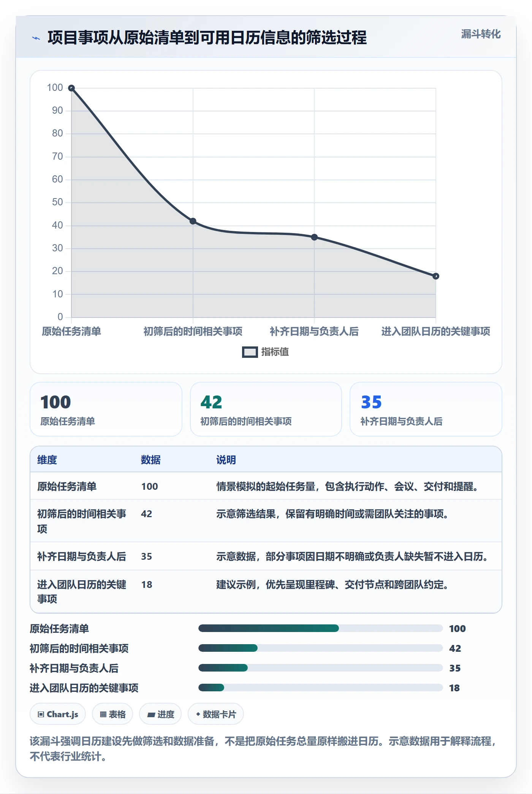
Task: Click the lightning bolt icon beside the title
Action: pos(36,38)
